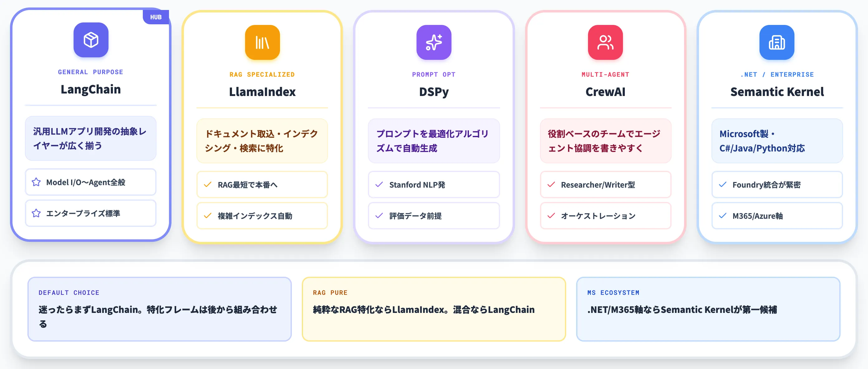Click the 純粋なRAG特化ならLlamaIndex recommendation text
This screenshot has width=868, height=369.
pyautogui.click(x=423, y=309)
